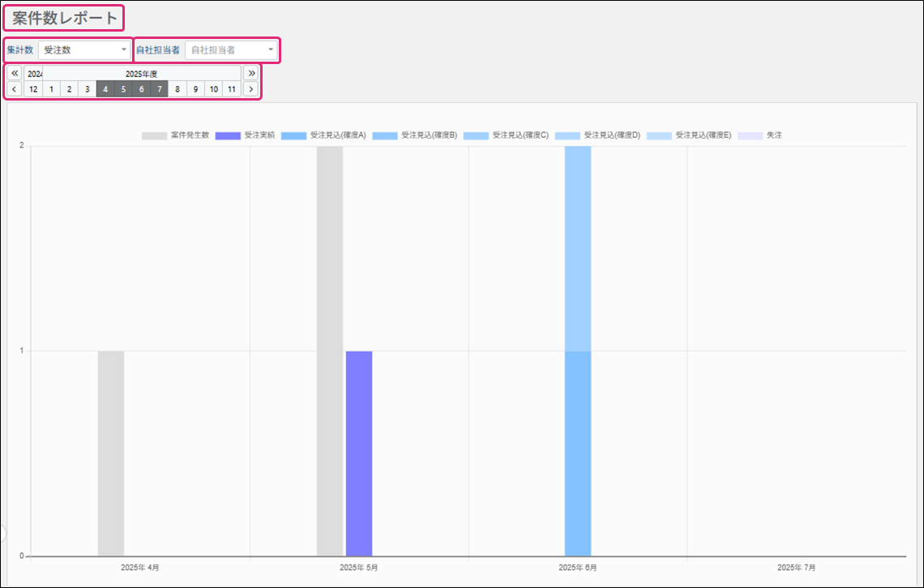Image resolution: width=924 pixels, height=588 pixels.
Task: Click selected month 7 in period picker
Action: 160,89
